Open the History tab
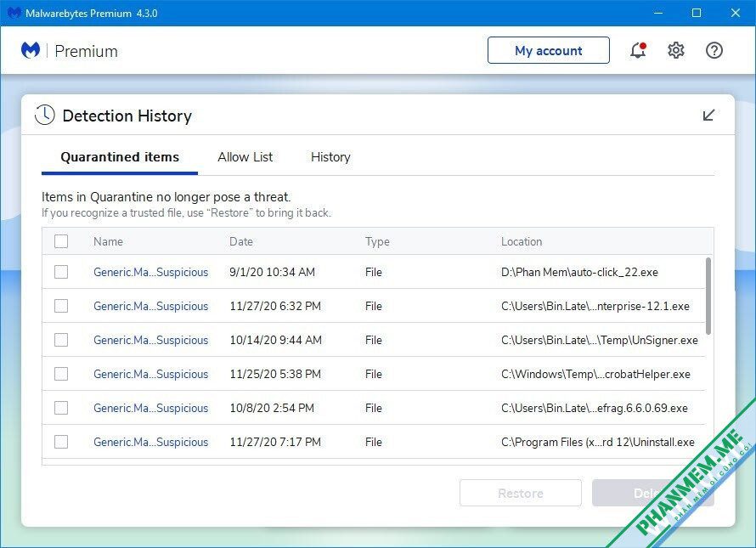This screenshot has width=756, height=548. tap(330, 157)
